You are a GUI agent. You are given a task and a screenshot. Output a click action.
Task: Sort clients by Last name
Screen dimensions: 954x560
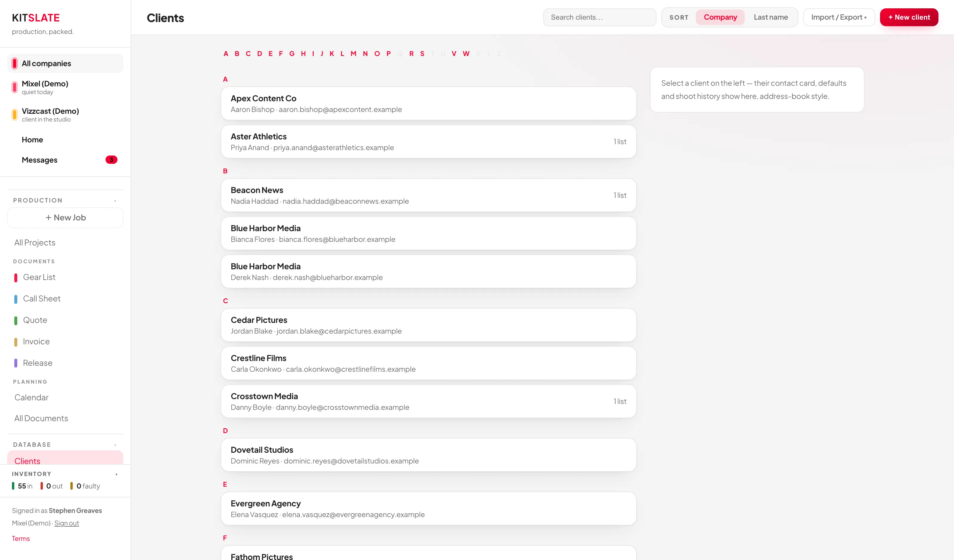pos(770,17)
